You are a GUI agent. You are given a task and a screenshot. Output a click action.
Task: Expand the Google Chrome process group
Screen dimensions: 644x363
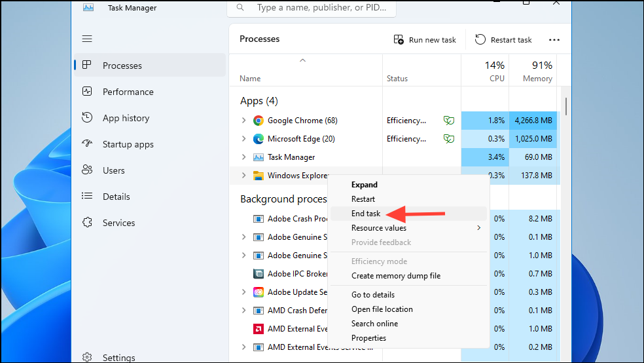pos(243,121)
